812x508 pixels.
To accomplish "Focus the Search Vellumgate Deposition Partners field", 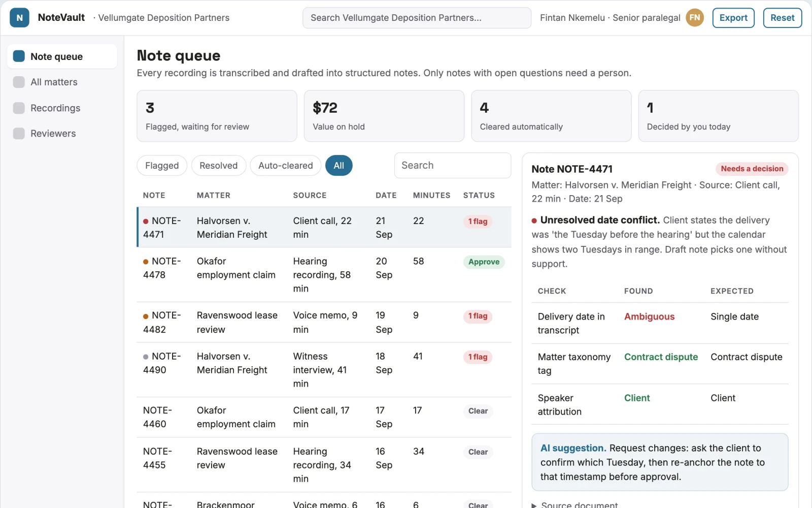I will (417, 18).
